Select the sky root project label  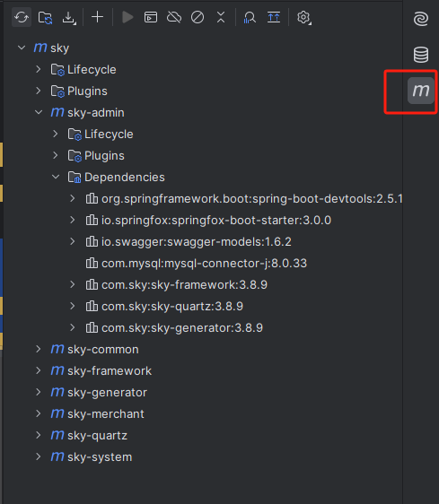pos(59,48)
